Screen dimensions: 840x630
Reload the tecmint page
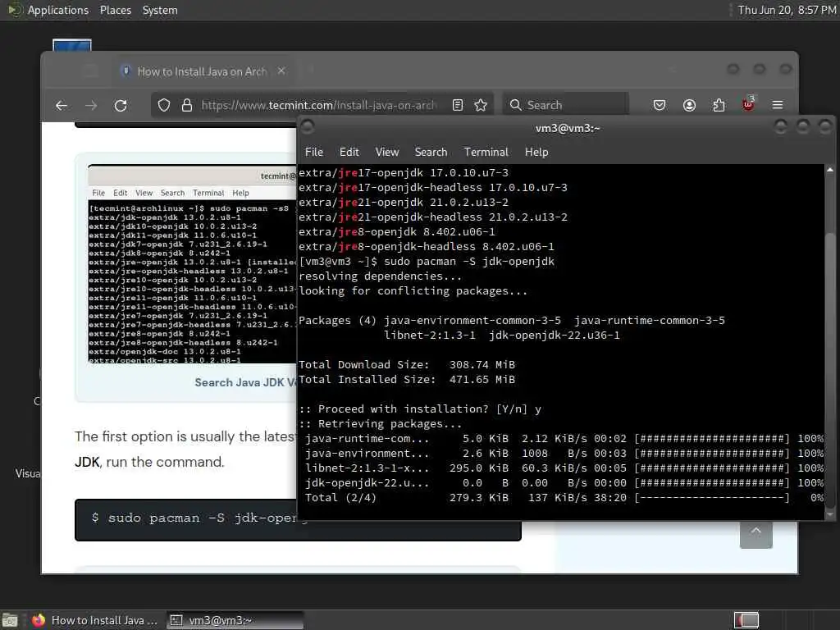pos(121,106)
